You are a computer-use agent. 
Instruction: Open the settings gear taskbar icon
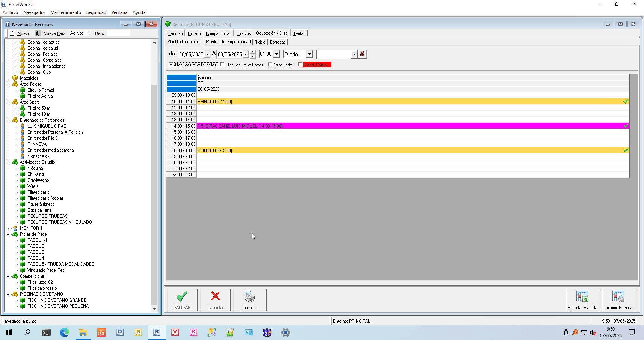click(x=286, y=332)
